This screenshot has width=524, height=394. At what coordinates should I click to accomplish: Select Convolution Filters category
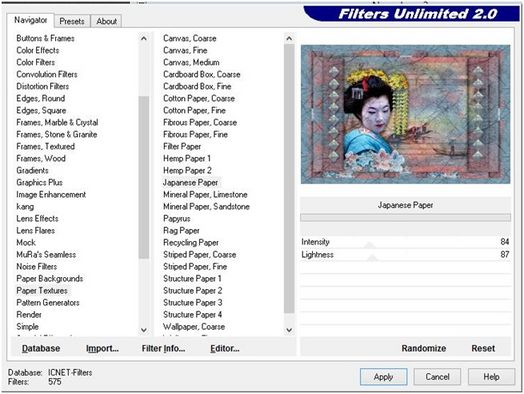coord(47,75)
